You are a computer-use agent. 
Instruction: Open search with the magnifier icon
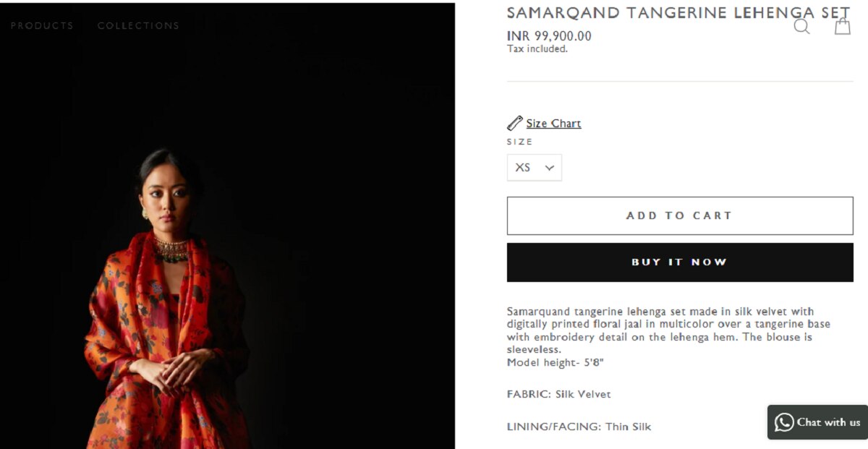pyautogui.click(x=801, y=27)
